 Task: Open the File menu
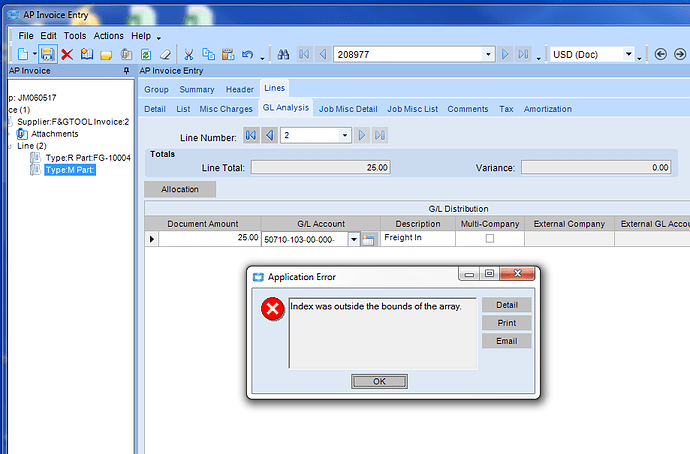point(26,36)
